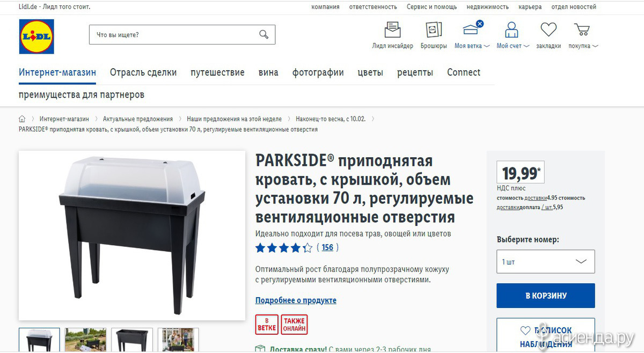Select third thumbnail bed without lid
The height and width of the screenshot is (353, 644).
pos(131,340)
